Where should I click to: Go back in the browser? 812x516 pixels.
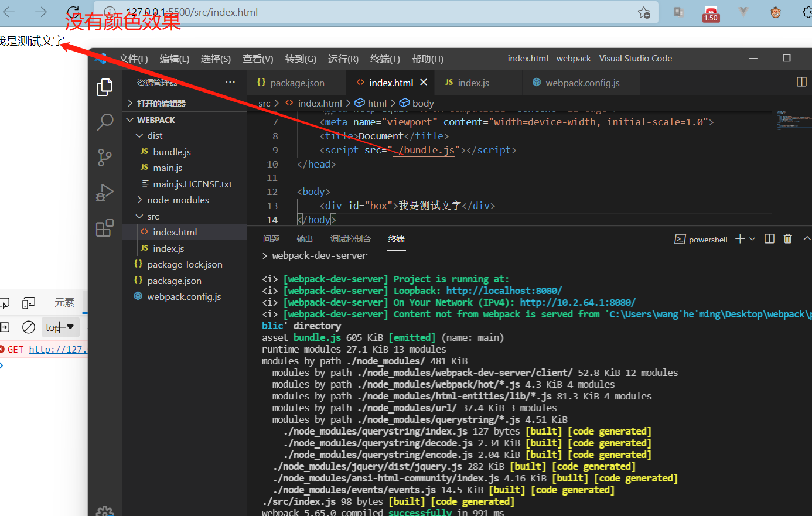point(9,12)
